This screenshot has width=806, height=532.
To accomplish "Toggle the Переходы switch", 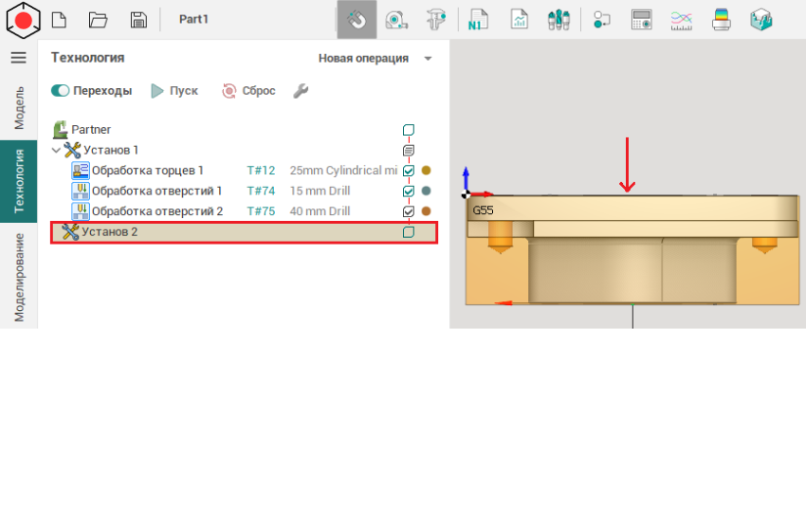I will click(61, 91).
